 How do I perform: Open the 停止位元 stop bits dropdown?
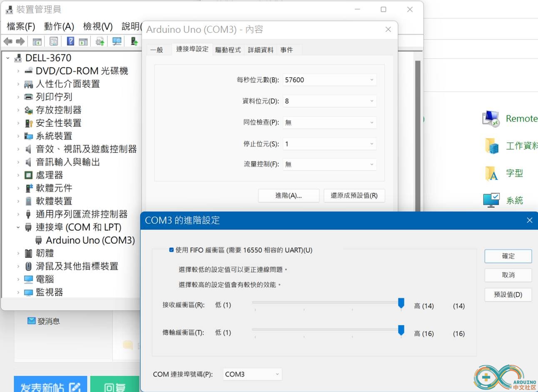click(x=330, y=144)
